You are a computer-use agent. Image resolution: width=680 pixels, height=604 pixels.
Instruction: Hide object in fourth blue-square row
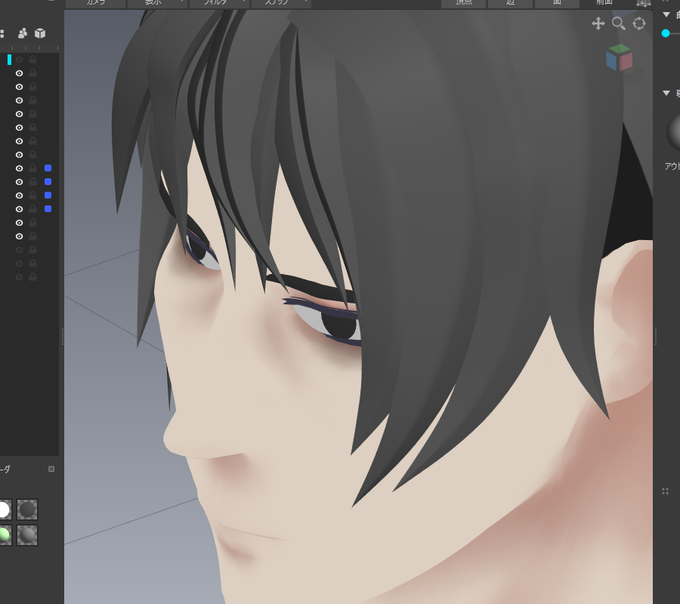point(19,209)
